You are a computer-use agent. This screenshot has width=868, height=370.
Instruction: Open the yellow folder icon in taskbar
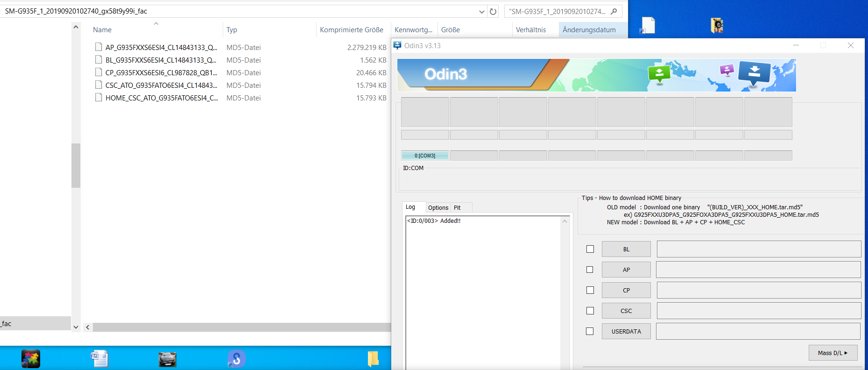(x=373, y=359)
